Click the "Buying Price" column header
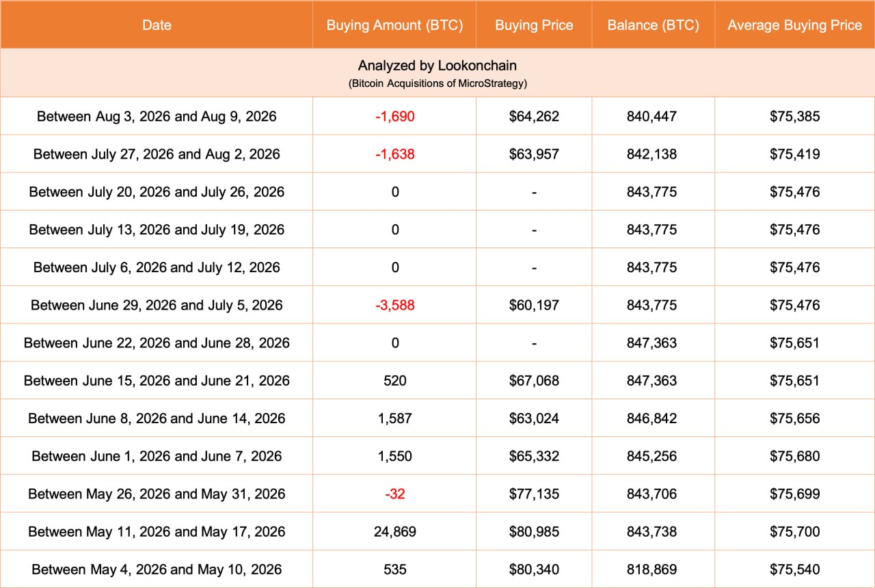875x588 pixels. (534, 25)
